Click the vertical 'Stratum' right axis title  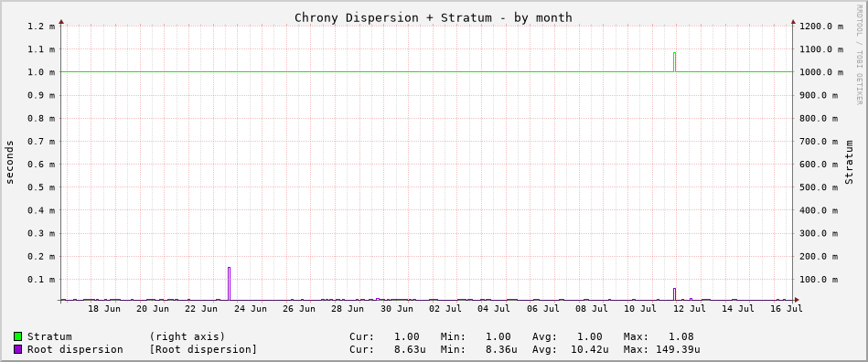(x=849, y=162)
